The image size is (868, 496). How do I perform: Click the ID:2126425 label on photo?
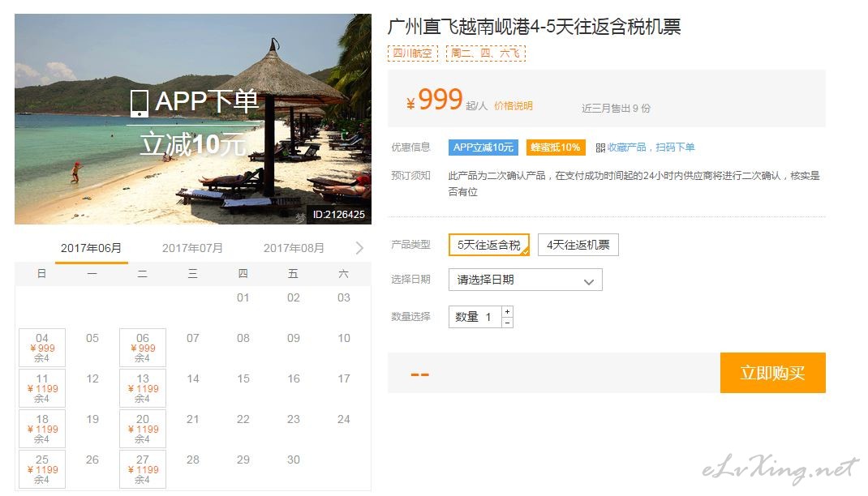click(339, 215)
